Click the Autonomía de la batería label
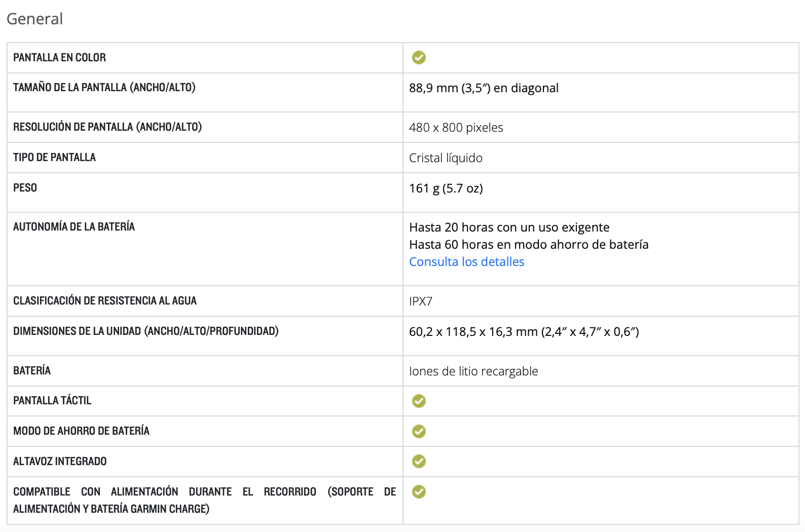805x532 pixels. tap(74, 227)
